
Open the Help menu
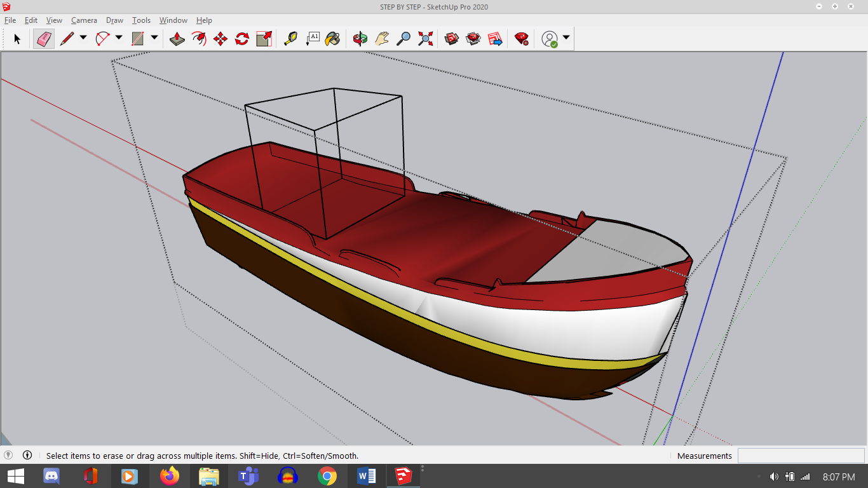coord(204,20)
